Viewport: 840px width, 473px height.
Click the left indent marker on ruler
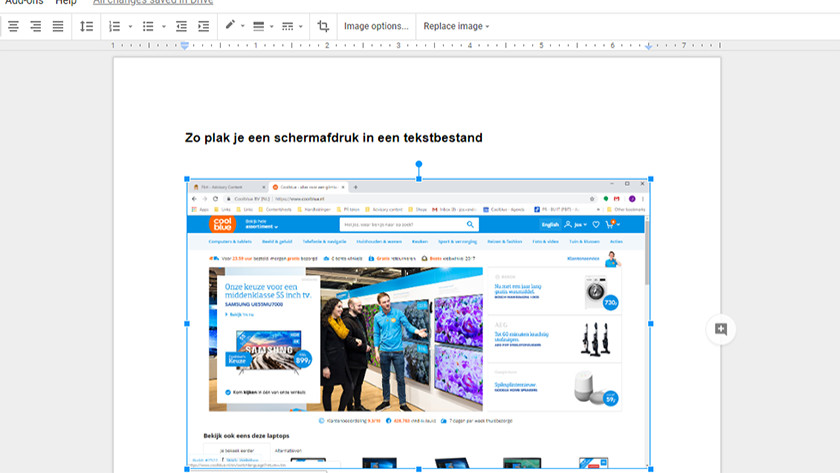[185, 47]
